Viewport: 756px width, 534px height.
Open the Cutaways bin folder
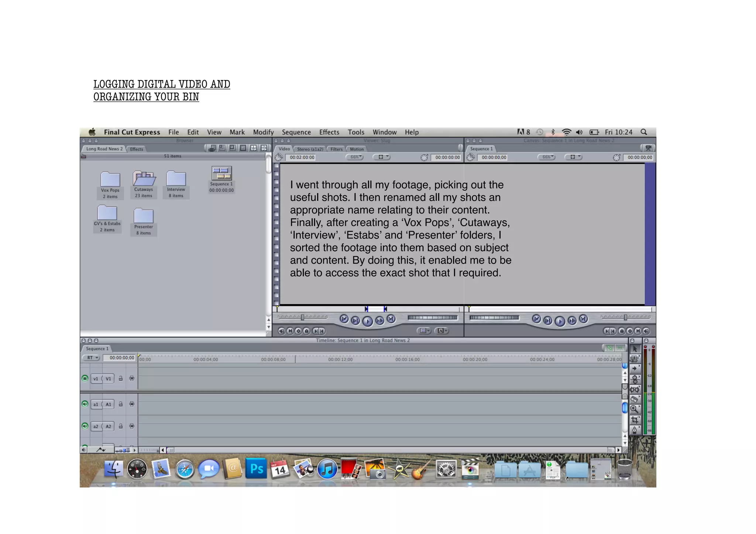tap(144, 179)
